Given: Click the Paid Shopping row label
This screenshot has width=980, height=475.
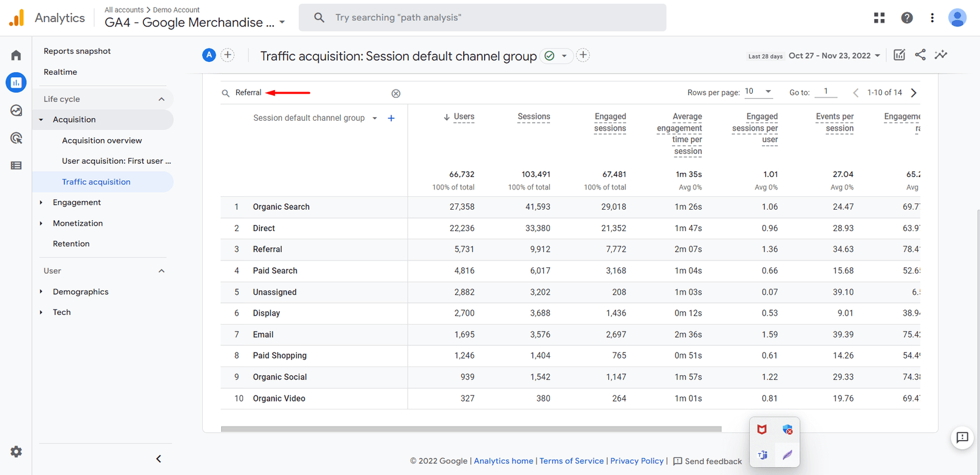Looking at the screenshot, I should [279, 355].
